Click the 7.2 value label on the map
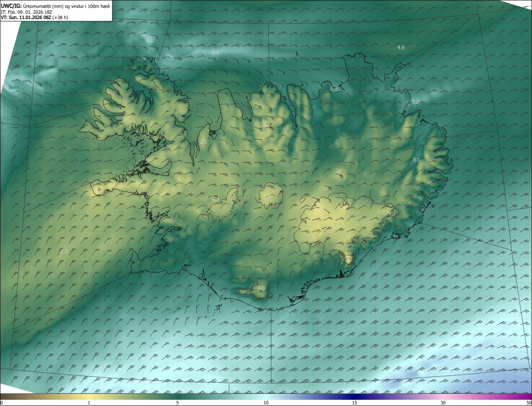The width and height of the screenshot is (532, 406). pyautogui.click(x=415, y=102)
